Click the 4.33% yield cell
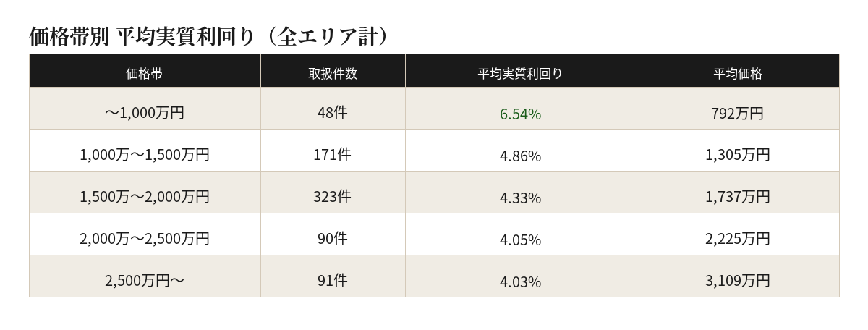The height and width of the screenshot is (330, 868). [x=520, y=198]
